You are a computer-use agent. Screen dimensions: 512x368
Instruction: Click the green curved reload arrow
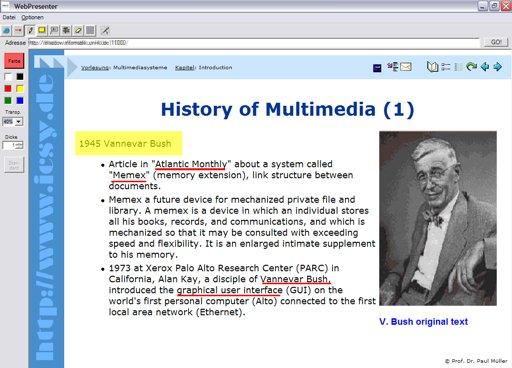(471, 67)
